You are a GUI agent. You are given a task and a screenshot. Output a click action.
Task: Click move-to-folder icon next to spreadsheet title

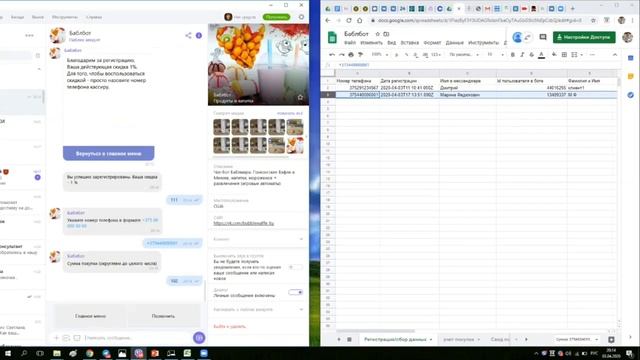(x=386, y=34)
